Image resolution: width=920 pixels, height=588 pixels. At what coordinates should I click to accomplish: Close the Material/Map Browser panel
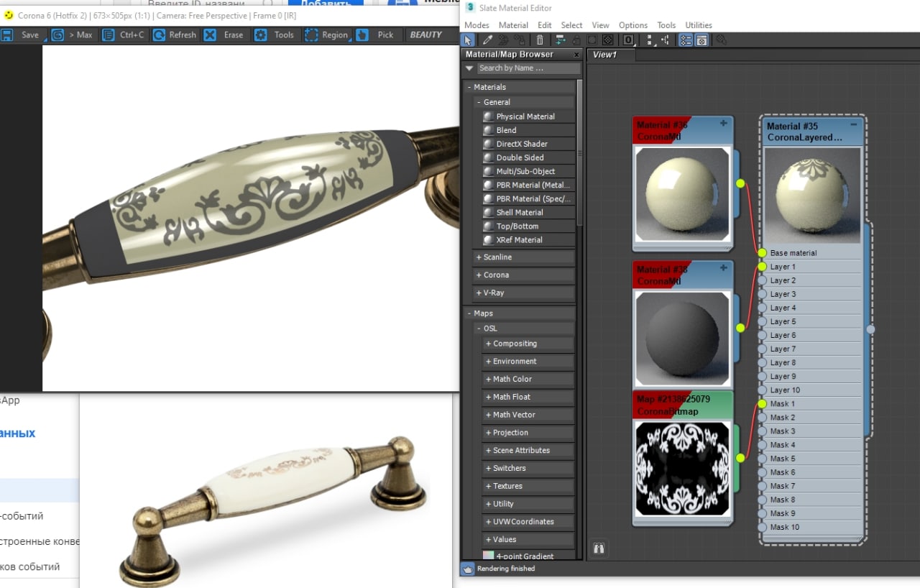[576, 55]
